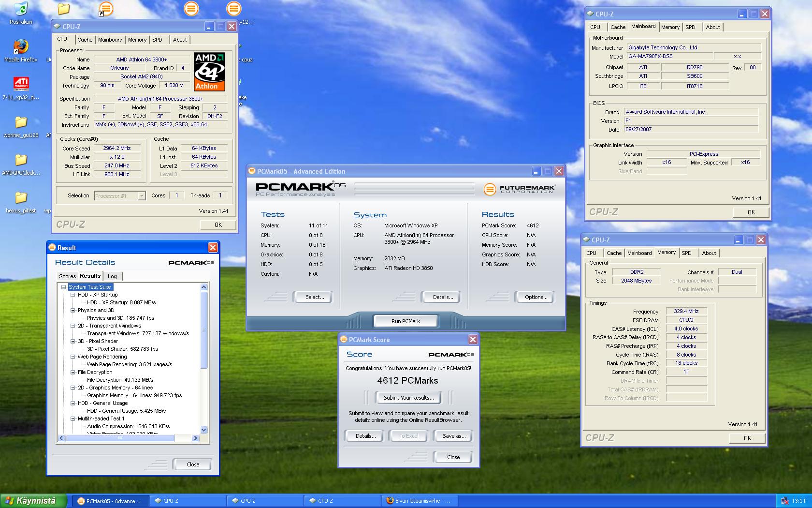The height and width of the screenshot is (508, 812).
Task: Click the horizontal scrollbar thumb in Result tree
Action: (120, 438)
